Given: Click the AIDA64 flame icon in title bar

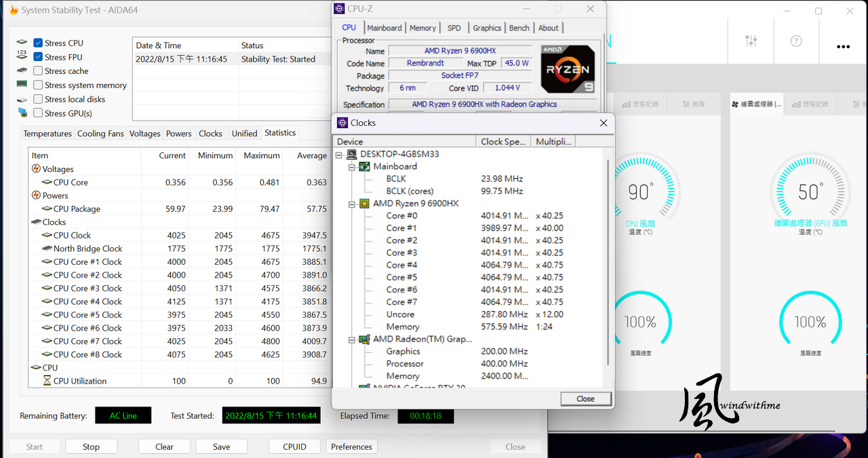Looking at the screenshot, I should coord(14,11).
